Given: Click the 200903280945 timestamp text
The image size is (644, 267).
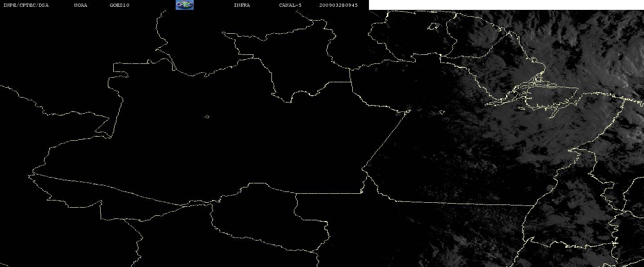Looking at the screenshot, I should [x=338, y=5].
